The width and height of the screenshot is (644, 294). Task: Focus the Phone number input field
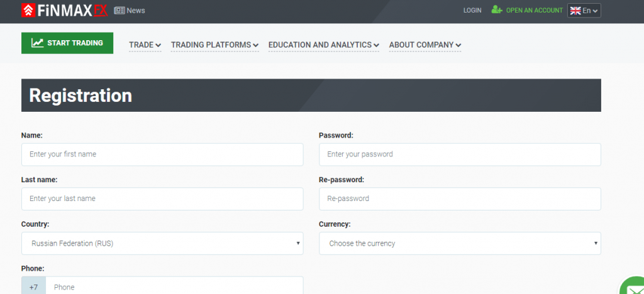[175, 286]
